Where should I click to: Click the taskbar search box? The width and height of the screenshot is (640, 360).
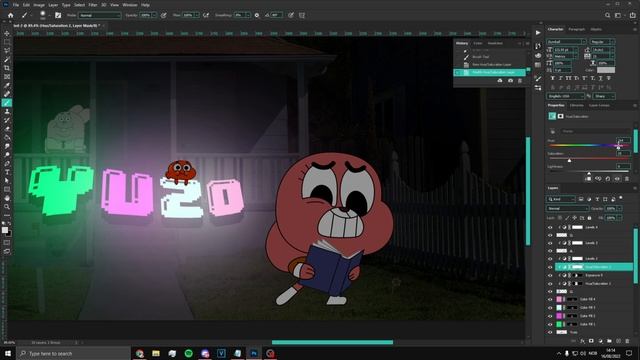tap(73, 353)
